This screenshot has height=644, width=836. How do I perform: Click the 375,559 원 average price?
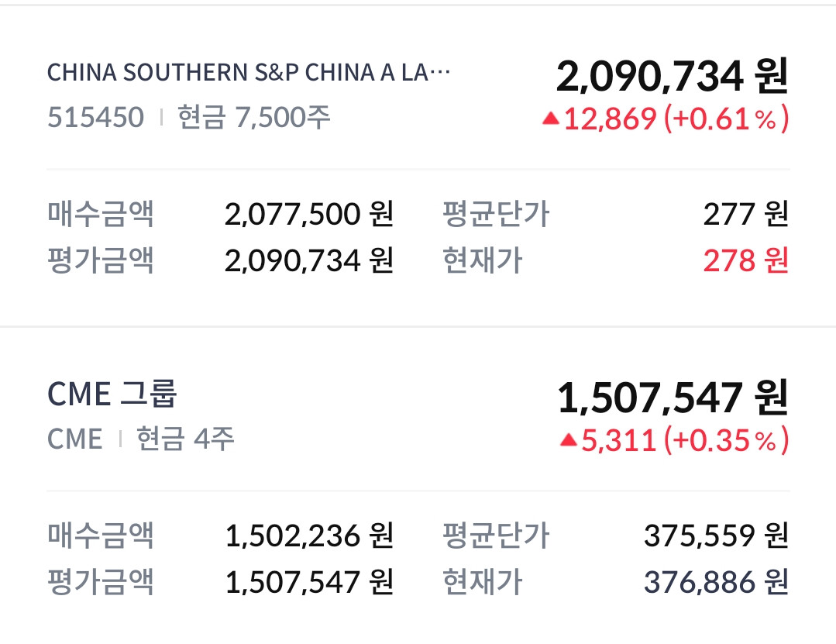tap(715, 536)
